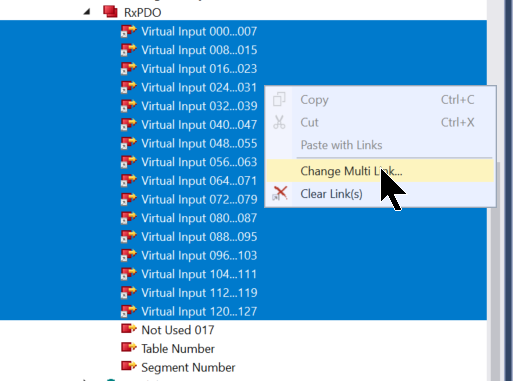Select the Segment Number item
The image size is (527, 381).
click(188, 367)
